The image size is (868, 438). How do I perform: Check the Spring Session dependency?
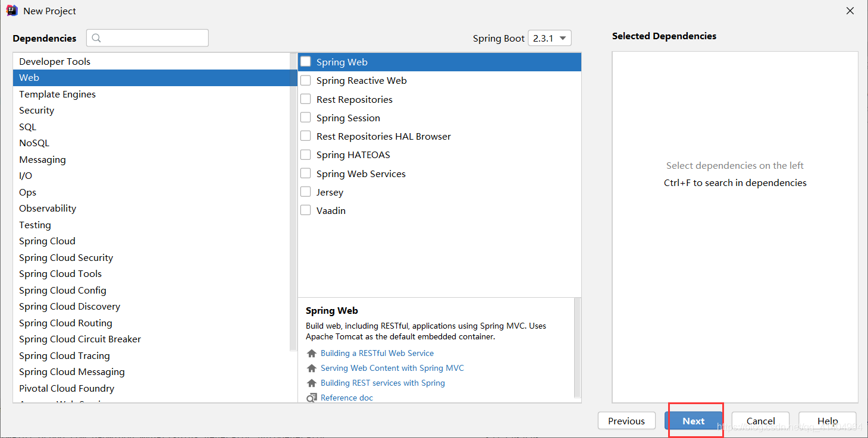tap(305, 117)
